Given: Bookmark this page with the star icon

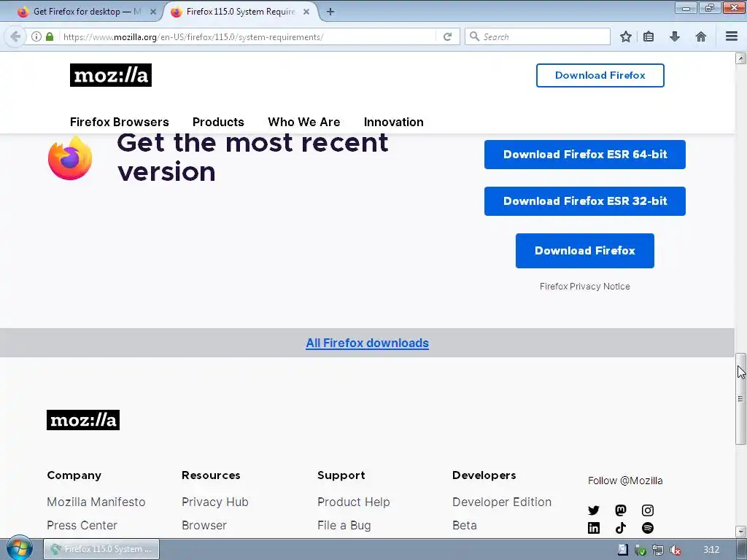Looking at the screenshot, I should coord(625,36).
